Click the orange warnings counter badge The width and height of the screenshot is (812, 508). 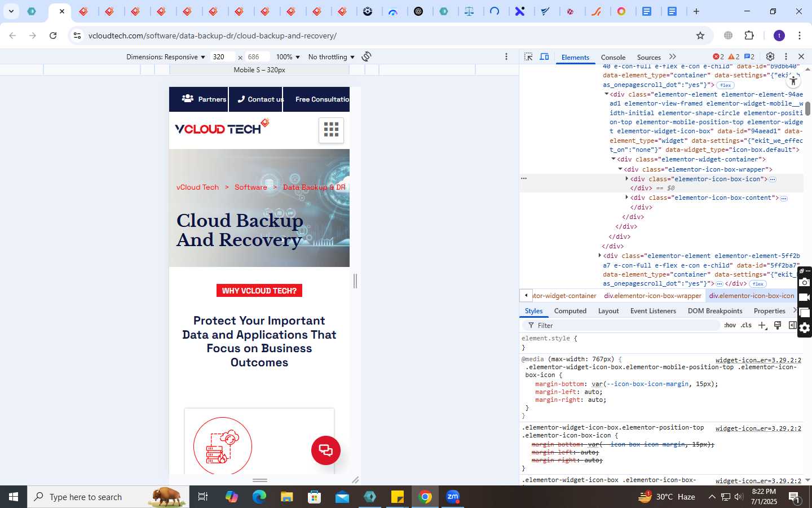pyautogui.click(x=734, y=56)
